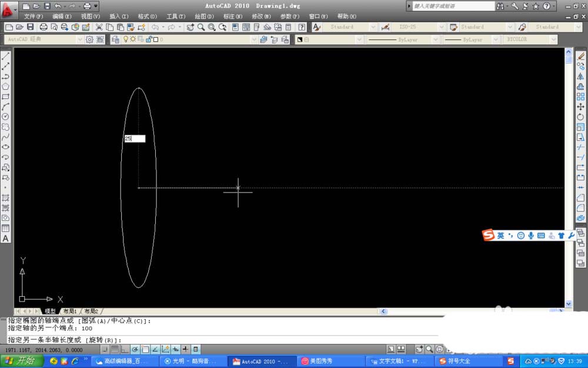This screenshot has height=368, width=588.
Task: Click the Cut (scissors) icon
Action: tap(99, 27)
